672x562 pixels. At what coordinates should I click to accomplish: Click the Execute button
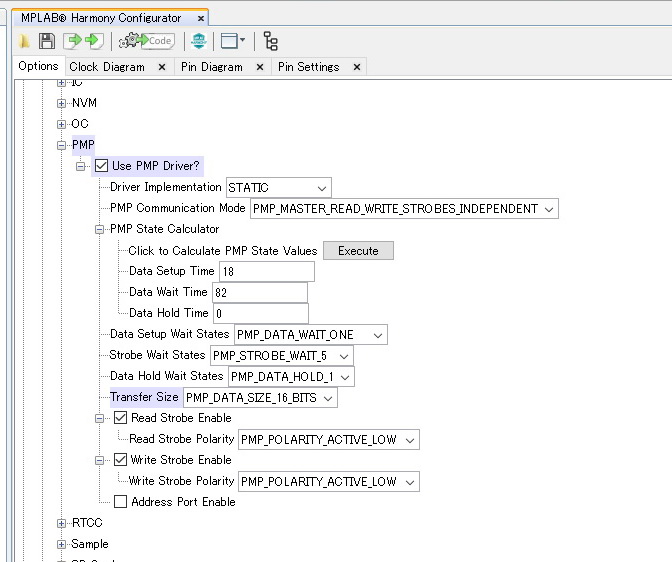pos(358,251)
